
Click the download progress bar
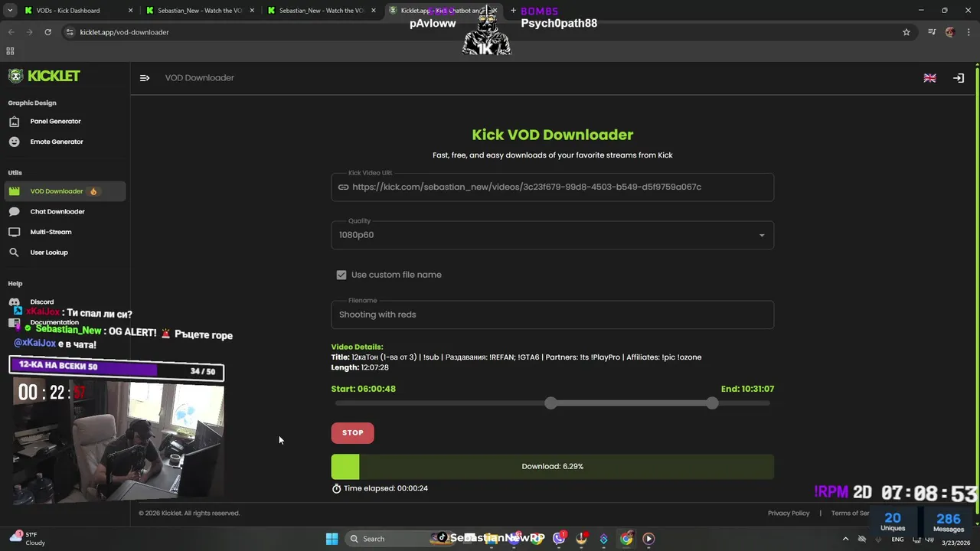pos(552,466)
